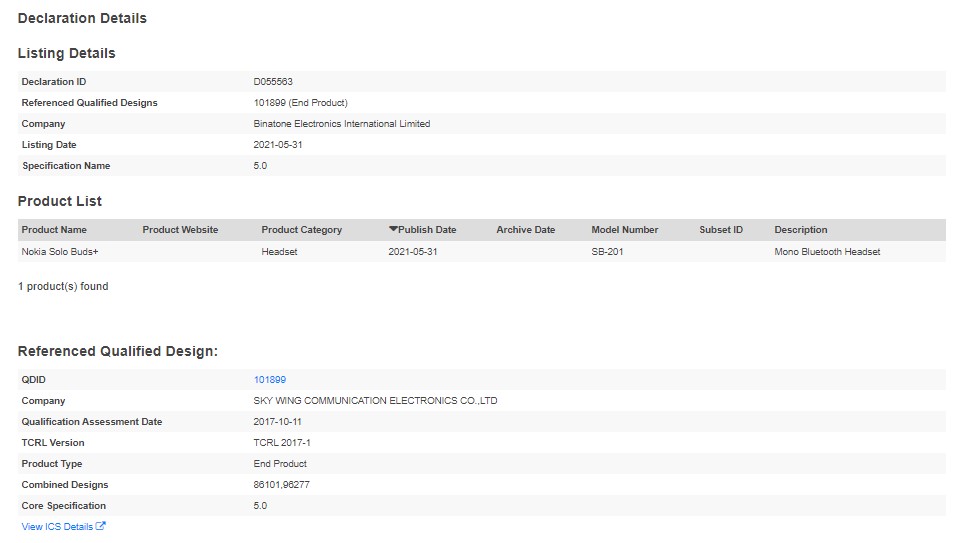
Task: Click the Combined Designs label
Action: click(x=64, y=485)
